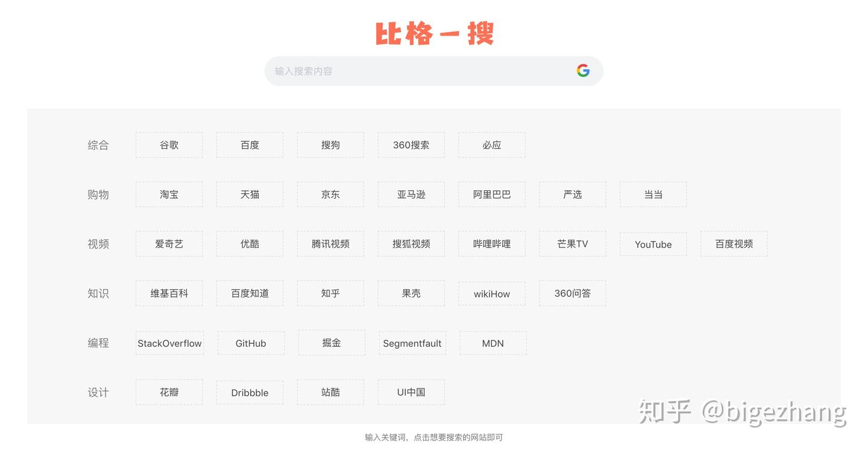Screen dimensions: 868x451
Task: Select the 哔哩哔哩 button
Action: (x=492, y=244)
